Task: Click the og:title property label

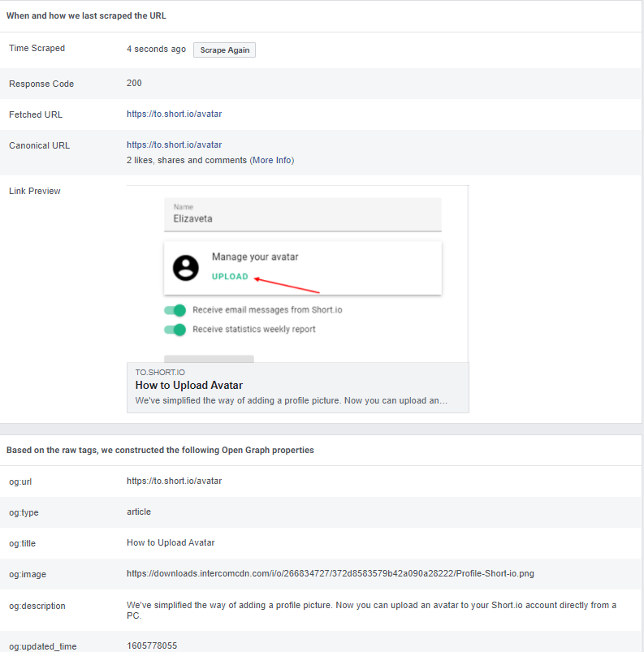Action: [23, 543]
